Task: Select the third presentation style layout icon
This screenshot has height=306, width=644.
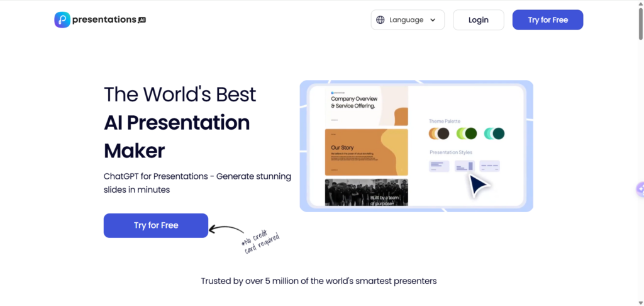Action: click(489, 166)
